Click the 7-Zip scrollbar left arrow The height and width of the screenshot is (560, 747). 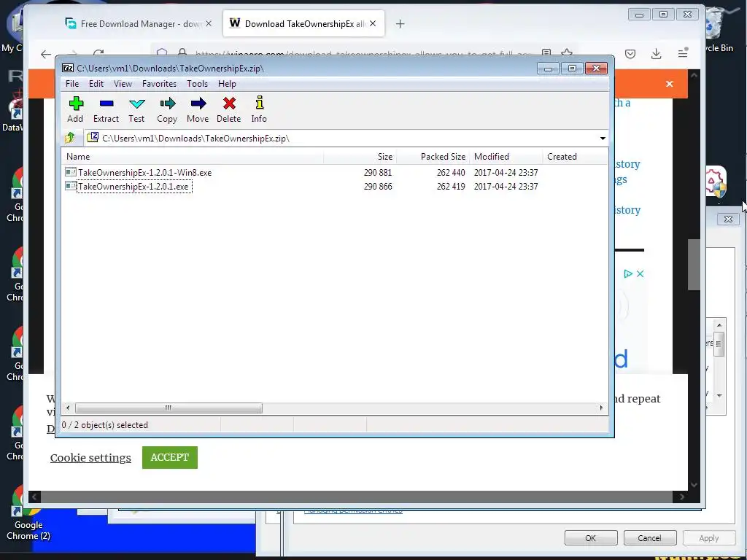pyautogui.click(x=68, y=408)
